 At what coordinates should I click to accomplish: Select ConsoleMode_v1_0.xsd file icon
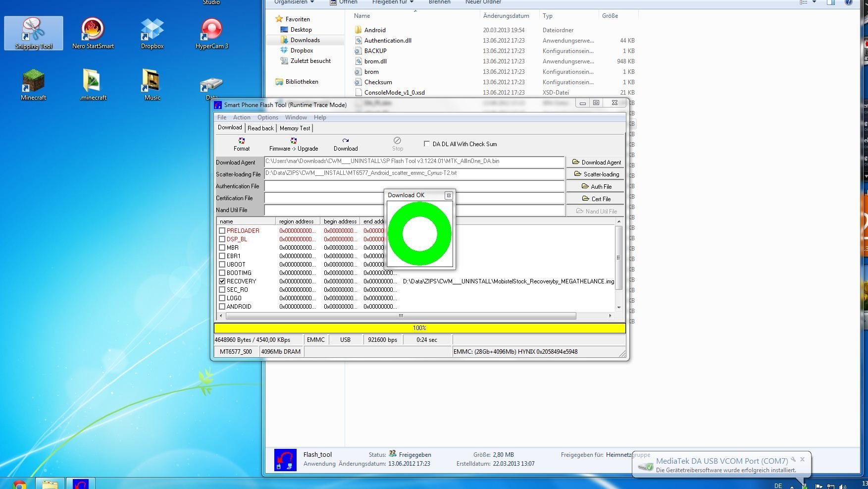pyautogui.click(x=359, y=93)
